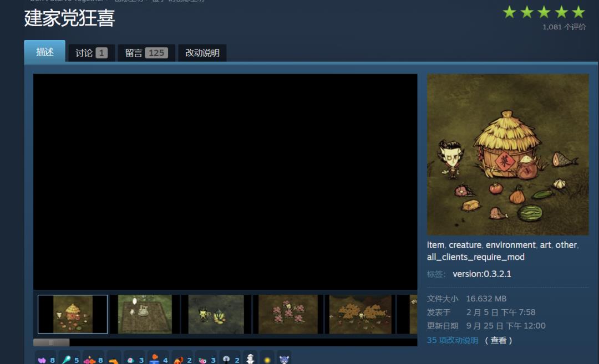Image resolution: width=599 pixels, height=364 pixels.
Task: Open the 改动说明 tab
Action: point(202,53)
